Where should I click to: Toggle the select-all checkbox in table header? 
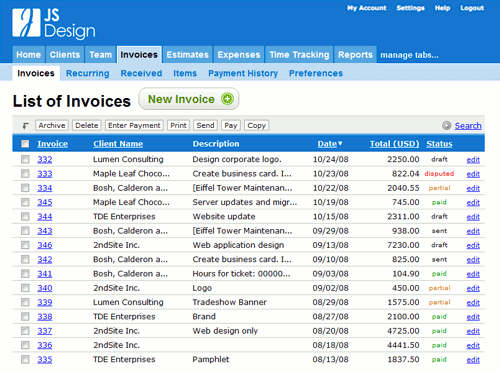point(25,144)
